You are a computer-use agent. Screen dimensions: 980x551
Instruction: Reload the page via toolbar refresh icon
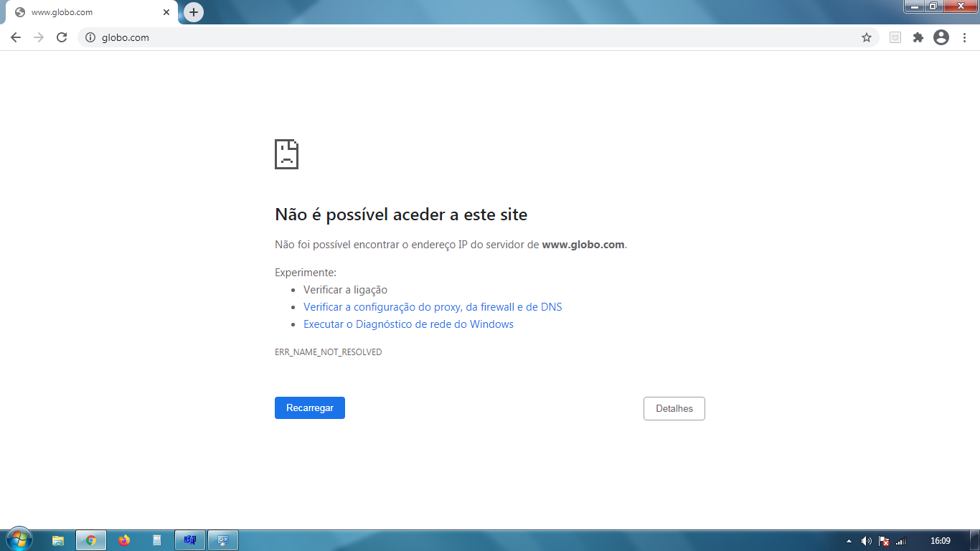tap(62, 37)
